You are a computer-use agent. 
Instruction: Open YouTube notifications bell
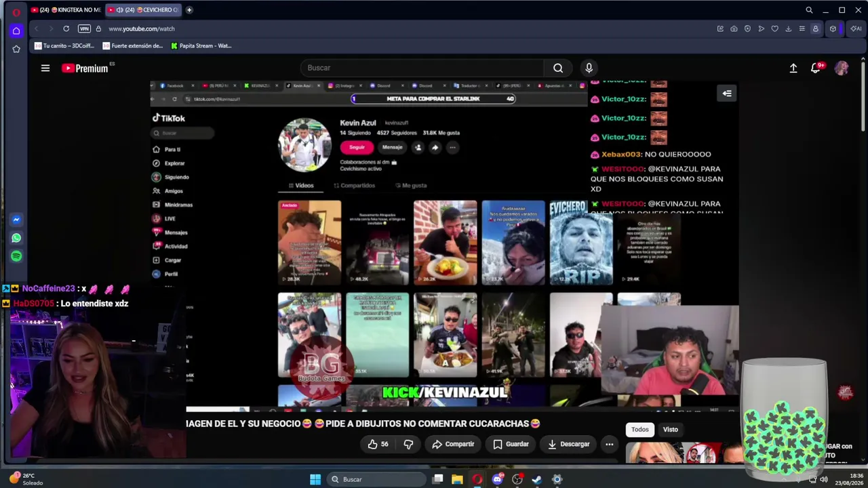tap(816, 68)
